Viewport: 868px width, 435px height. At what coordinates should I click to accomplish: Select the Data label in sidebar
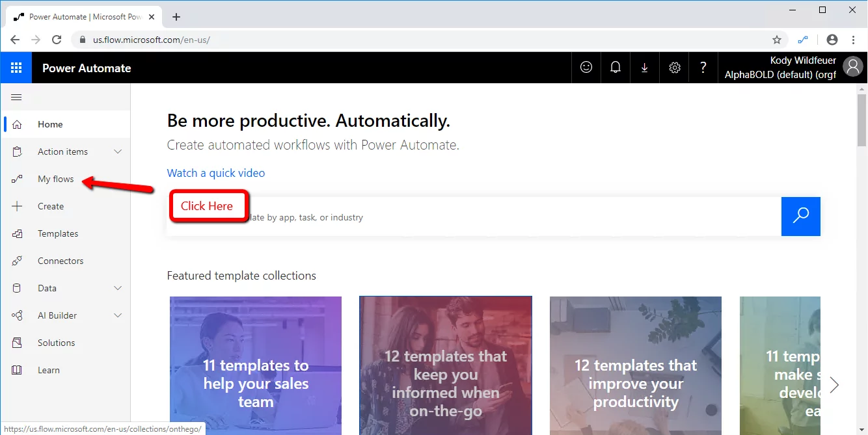click(47, 288)
